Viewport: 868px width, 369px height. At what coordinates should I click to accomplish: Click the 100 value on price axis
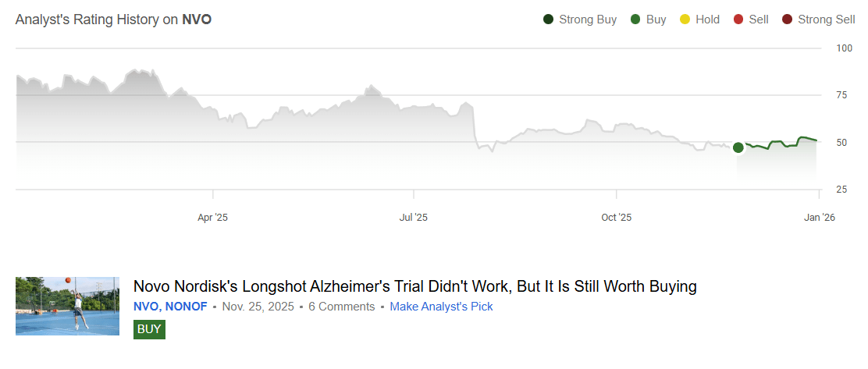coord(844,48)
